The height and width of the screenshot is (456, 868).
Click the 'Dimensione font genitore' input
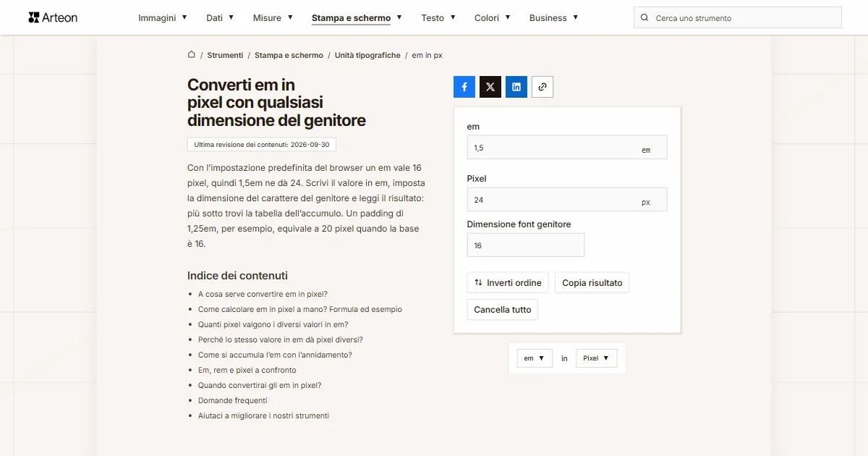point(526,245)
